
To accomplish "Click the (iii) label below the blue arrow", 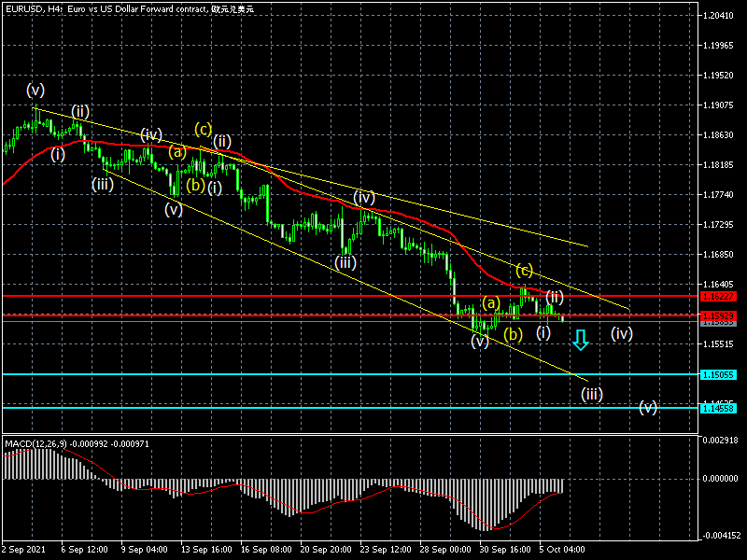I will 592,394.
